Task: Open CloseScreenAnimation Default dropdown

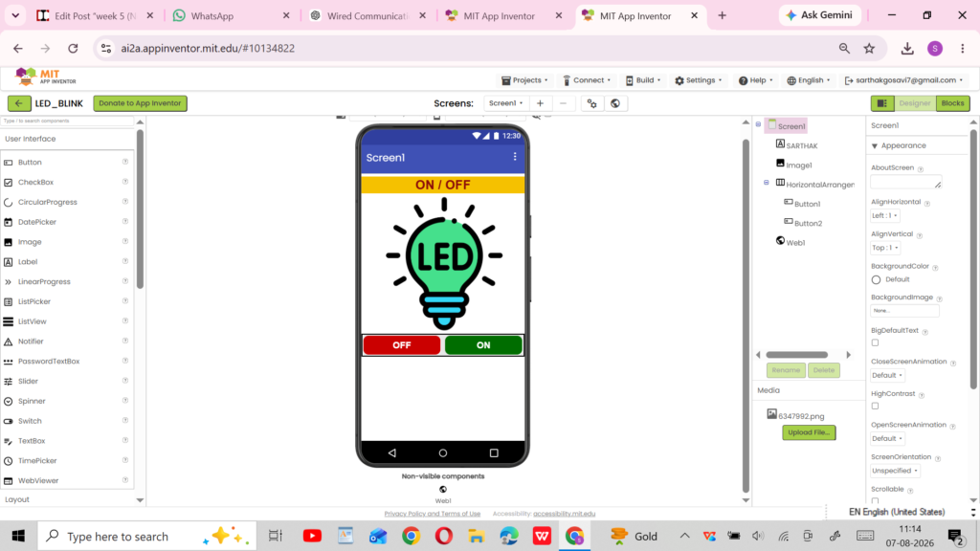Action: click(887, 375)
